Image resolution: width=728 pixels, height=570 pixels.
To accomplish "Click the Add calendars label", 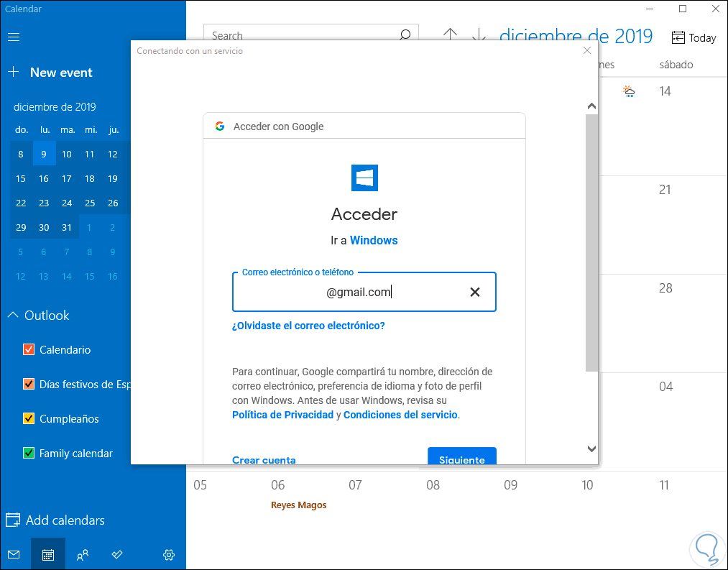I will pos(65,520).
